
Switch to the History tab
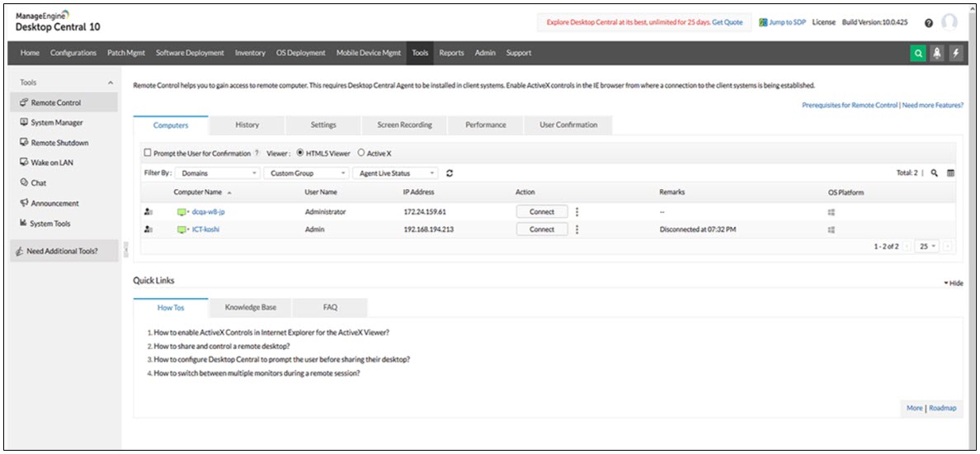pyautogui.click(x=247, y=125)
